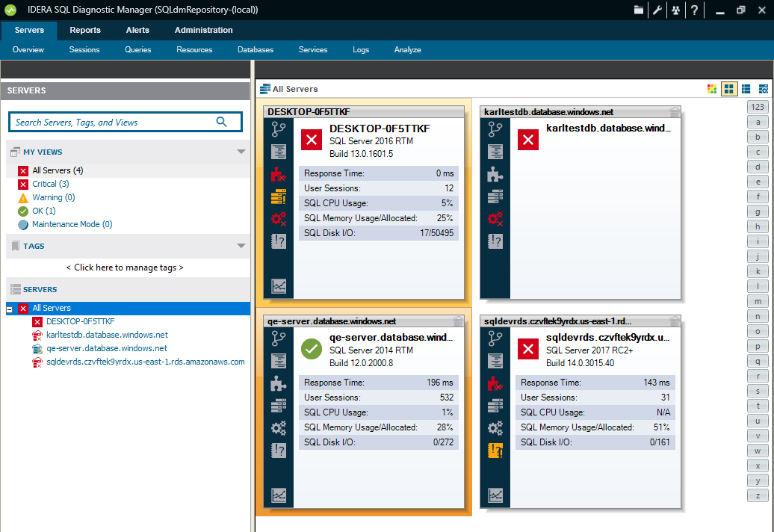Viewport: 774px width, 532px height.
Task: Click databases icon on qe-server card
Action: click(x=279, y=406)
